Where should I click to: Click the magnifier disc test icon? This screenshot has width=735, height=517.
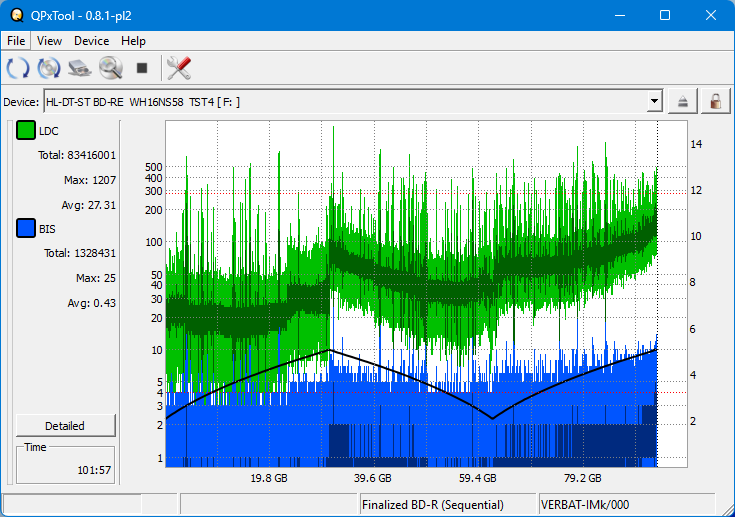(x=110, y=68)
